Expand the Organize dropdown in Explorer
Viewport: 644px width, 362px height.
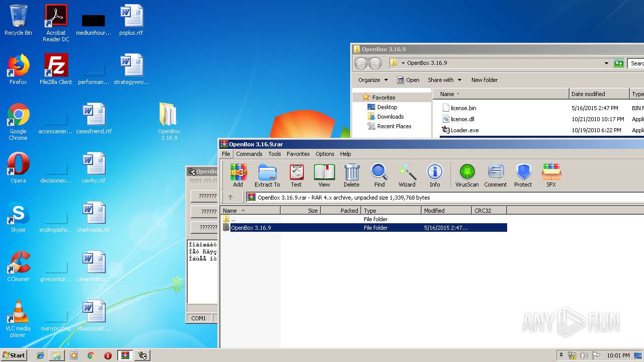pos(373,80)
